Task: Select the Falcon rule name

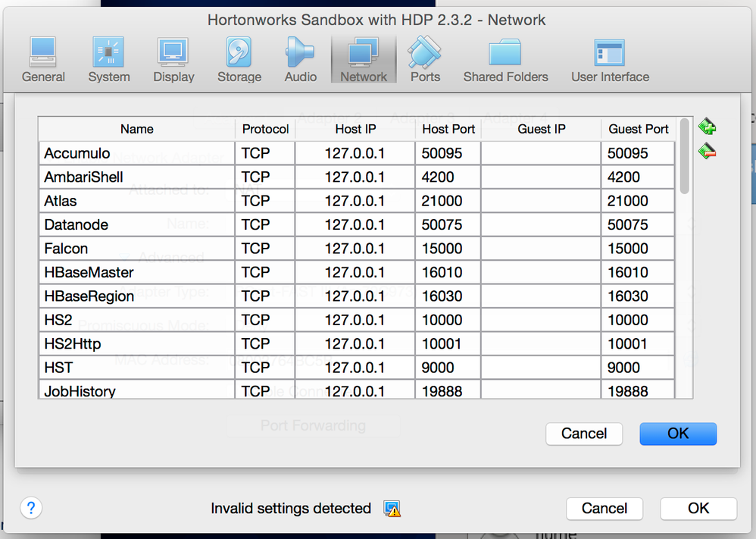Action: coord(137,249)
